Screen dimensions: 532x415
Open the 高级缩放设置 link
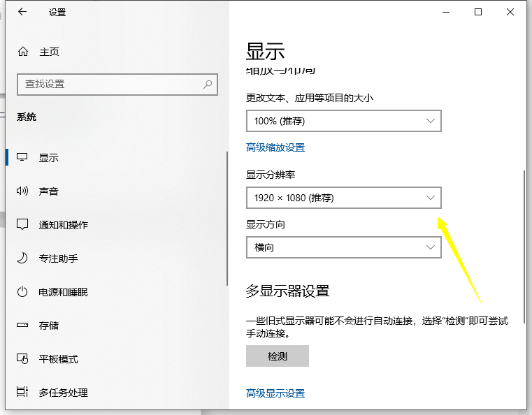coord(275,147)
